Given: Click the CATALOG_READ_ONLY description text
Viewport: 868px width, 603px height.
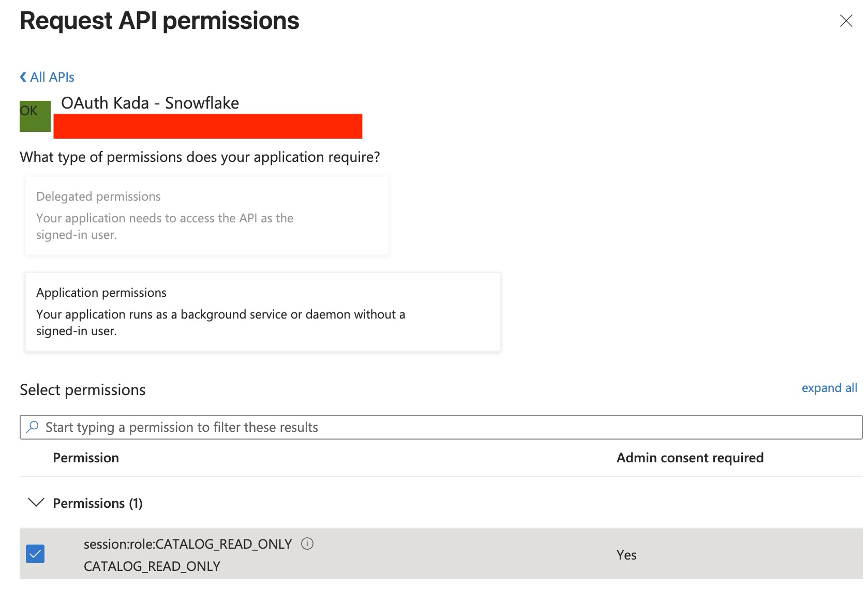Looking at the screenshot, I should (152, 566).
